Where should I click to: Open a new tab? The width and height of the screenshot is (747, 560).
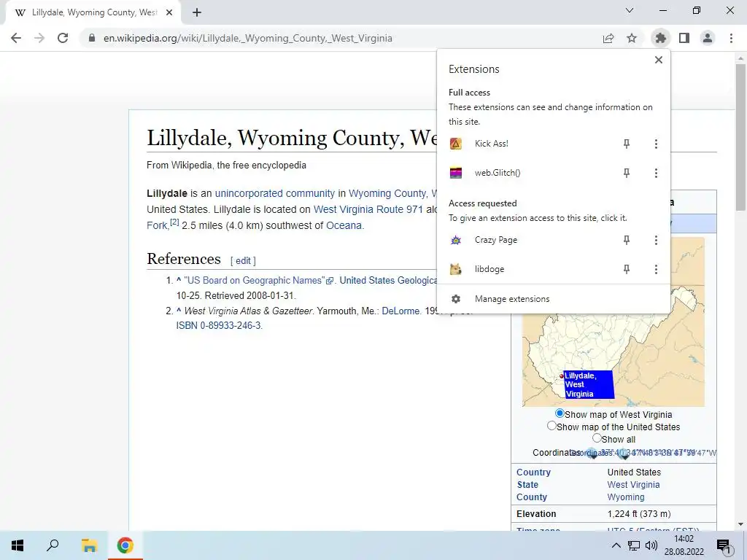coord(197,12)
